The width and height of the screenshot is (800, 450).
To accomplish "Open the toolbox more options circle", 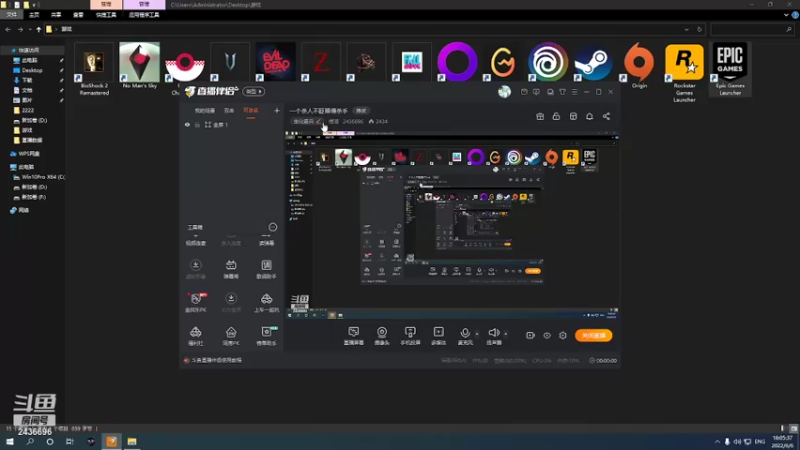I will 273,227.
